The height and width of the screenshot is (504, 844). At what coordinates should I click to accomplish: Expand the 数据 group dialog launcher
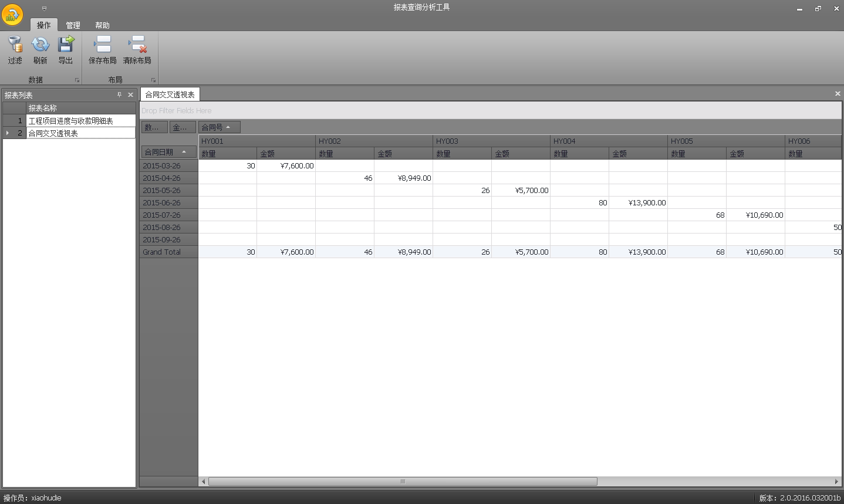(77, 80)
